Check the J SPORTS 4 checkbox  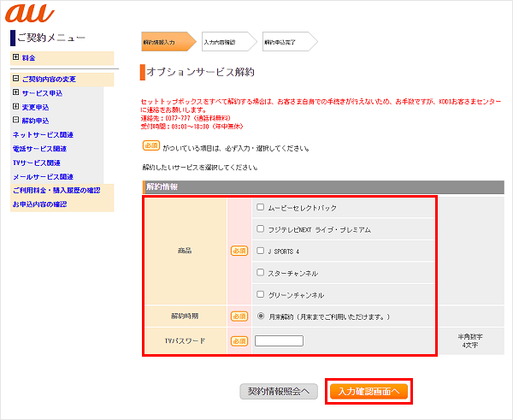(x=260, y=251)
